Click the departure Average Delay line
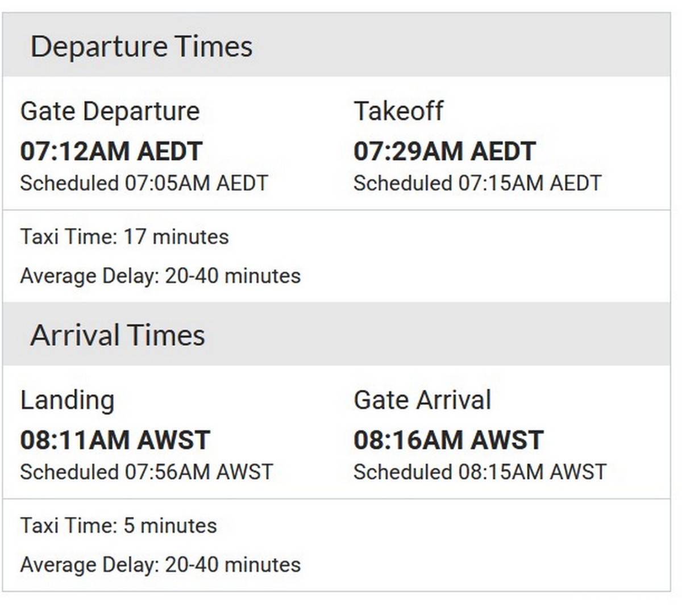The height and width of the screenshot is (616, 682). [x=160, y=276]
